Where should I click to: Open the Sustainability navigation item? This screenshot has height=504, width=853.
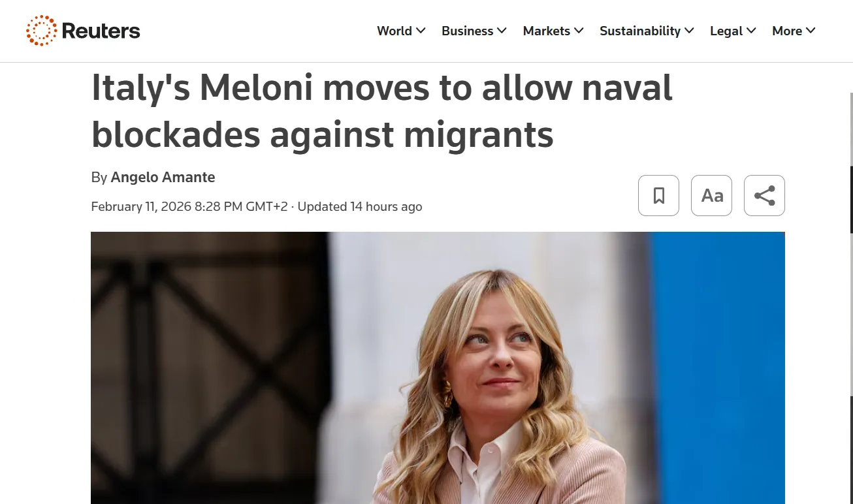tap(640, 31)
